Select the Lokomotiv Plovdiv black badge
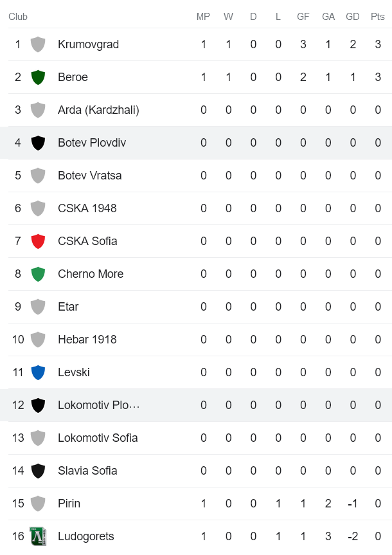 tap(38, 405)
